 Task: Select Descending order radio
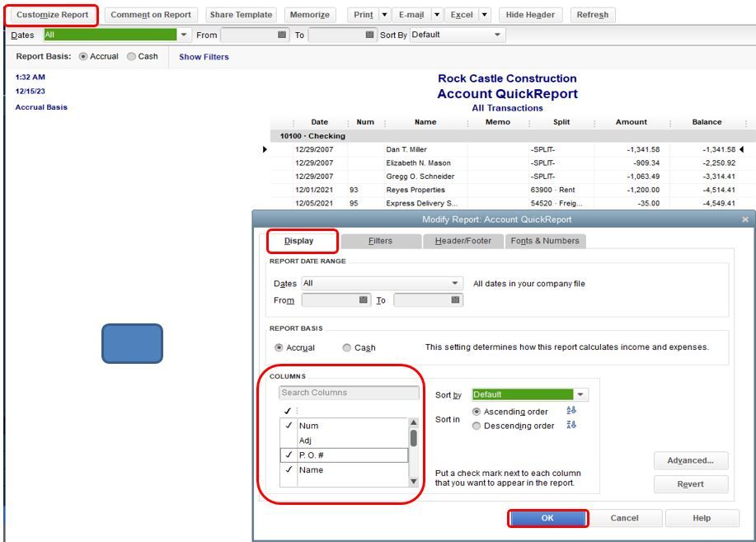click(477, 426)
